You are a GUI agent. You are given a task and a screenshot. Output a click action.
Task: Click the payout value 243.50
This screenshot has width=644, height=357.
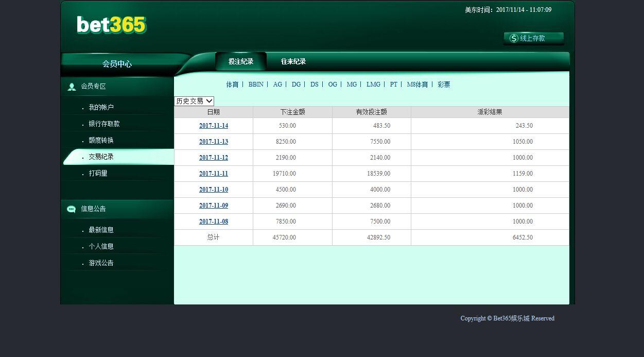point(524,126)
